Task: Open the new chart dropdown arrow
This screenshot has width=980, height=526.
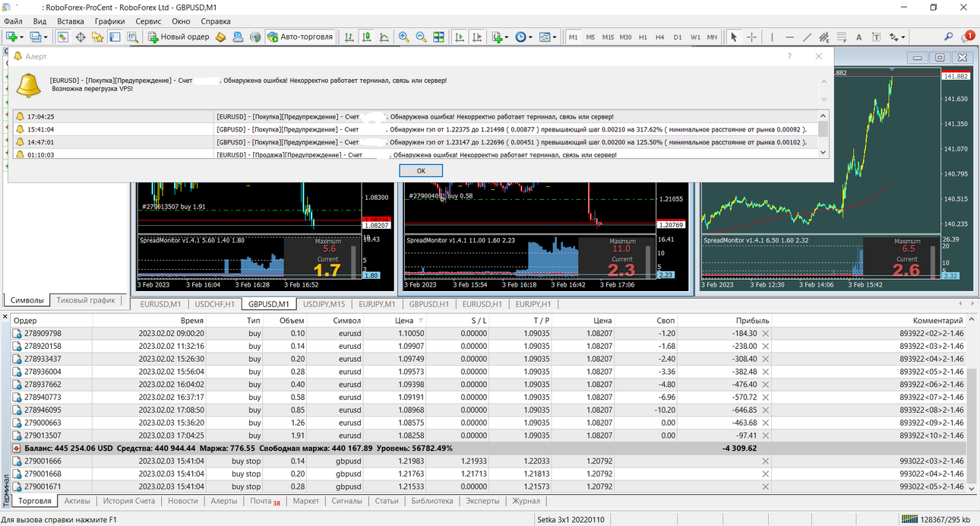Action: point(22,36)
